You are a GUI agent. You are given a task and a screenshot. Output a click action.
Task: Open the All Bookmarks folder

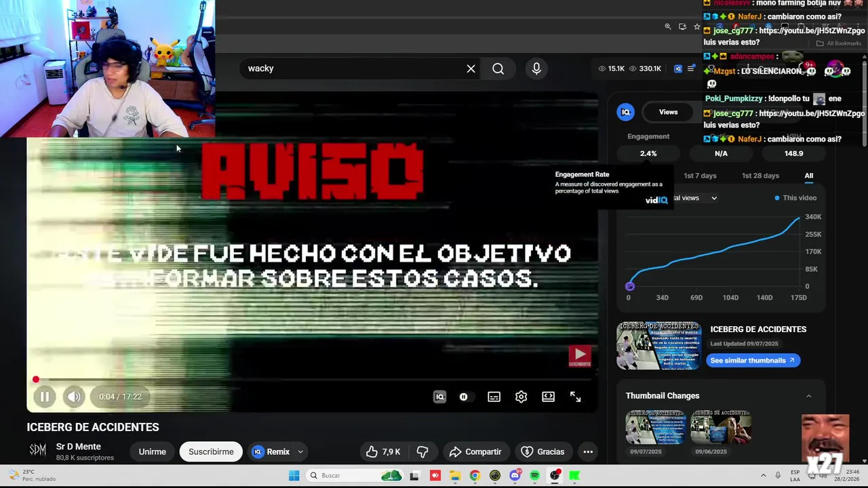[839, 43]
